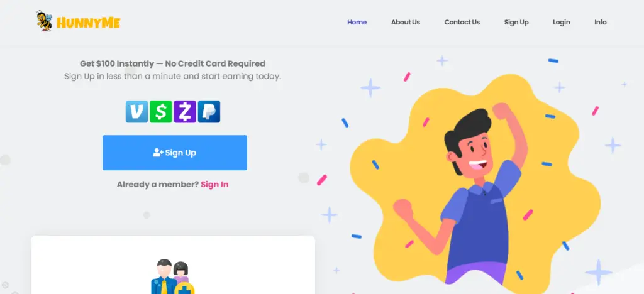Select the PayPal payment icon

[209, 112]
